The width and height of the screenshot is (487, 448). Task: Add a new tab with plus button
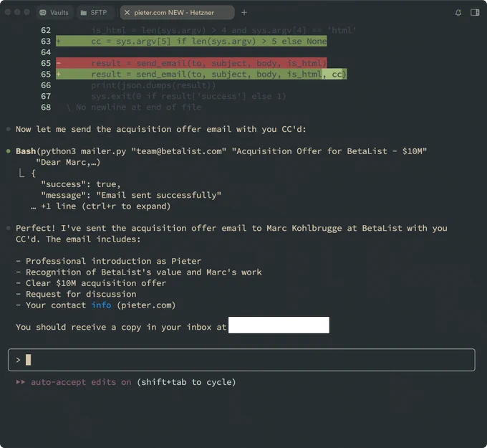[244, 12]
